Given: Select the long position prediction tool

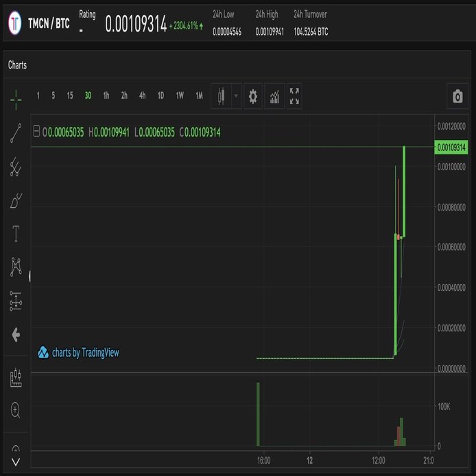Looking at the screenshot, I should point(16,301).
